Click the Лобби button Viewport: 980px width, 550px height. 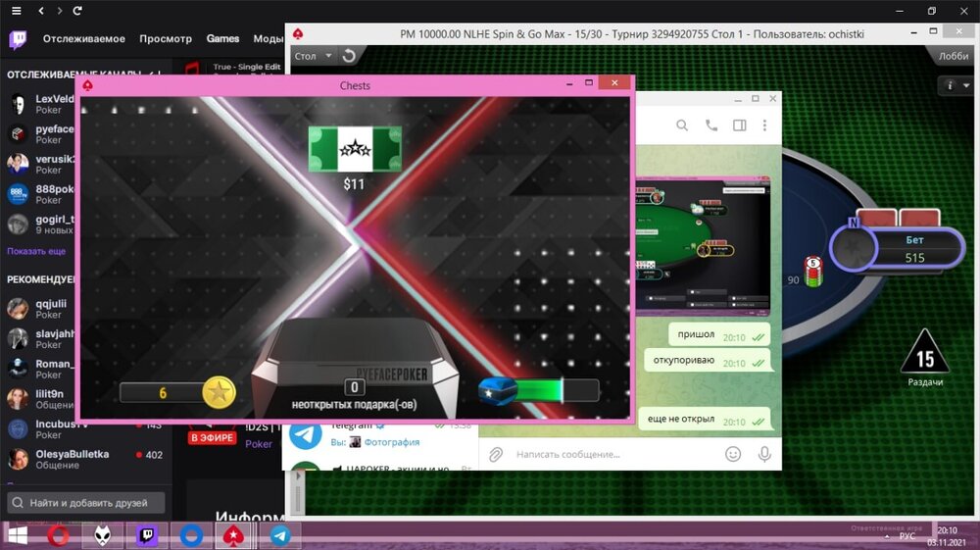(953, 57)
